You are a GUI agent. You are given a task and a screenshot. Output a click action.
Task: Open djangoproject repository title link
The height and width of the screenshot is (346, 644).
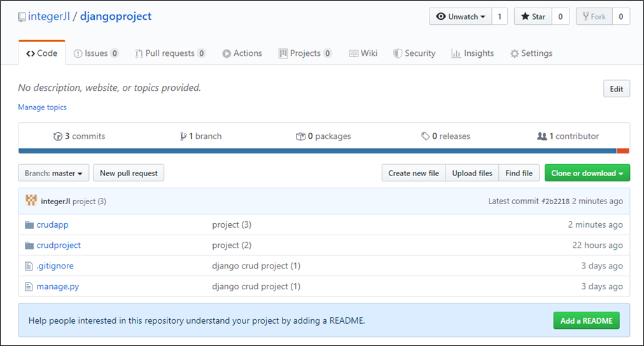coord(116,17)
